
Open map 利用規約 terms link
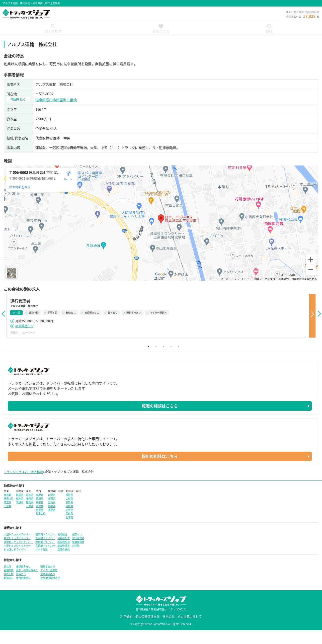click(283, 279)
